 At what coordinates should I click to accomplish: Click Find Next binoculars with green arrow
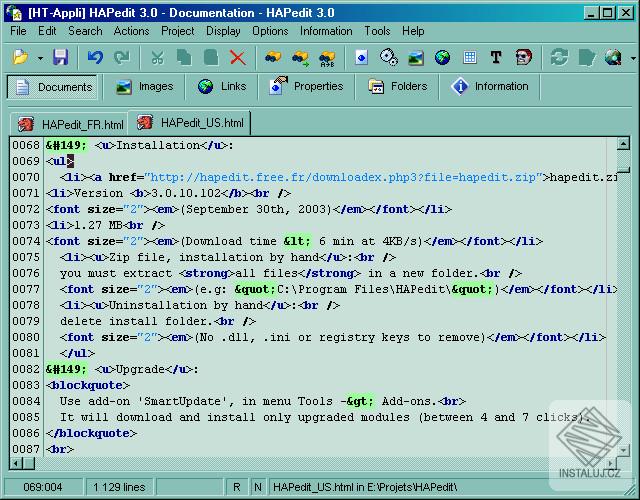point(300,58)
